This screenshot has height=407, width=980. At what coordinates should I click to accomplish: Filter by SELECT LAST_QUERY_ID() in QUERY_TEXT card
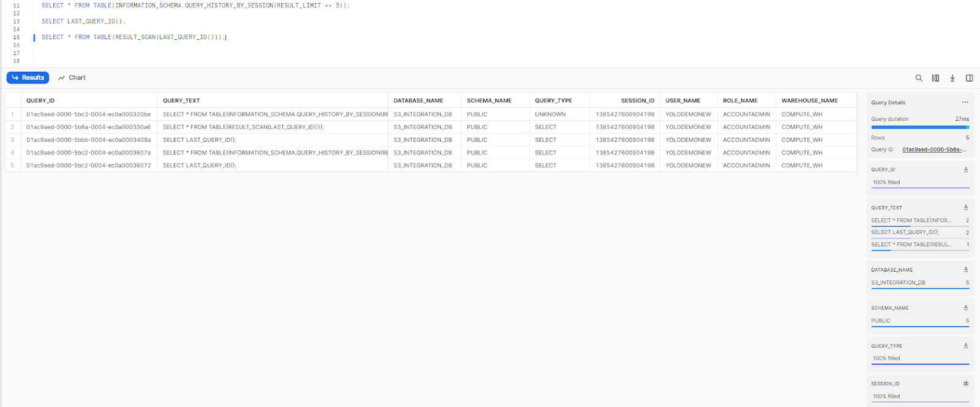[x=905, y=232]
